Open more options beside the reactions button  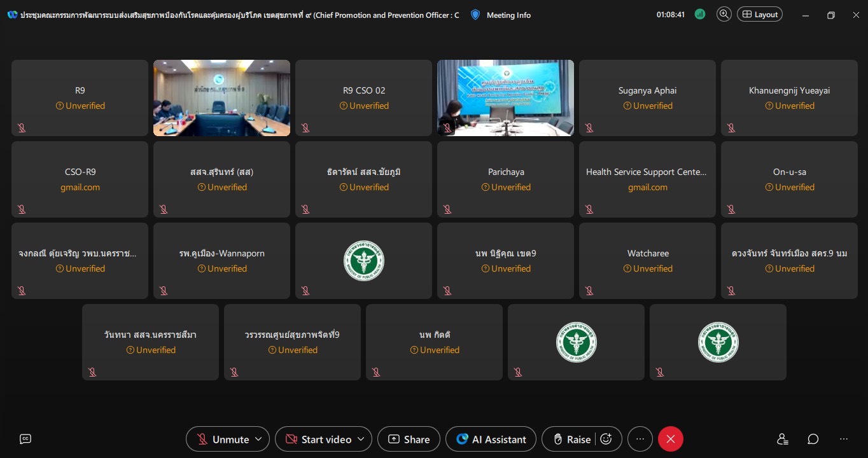[640, 439]
